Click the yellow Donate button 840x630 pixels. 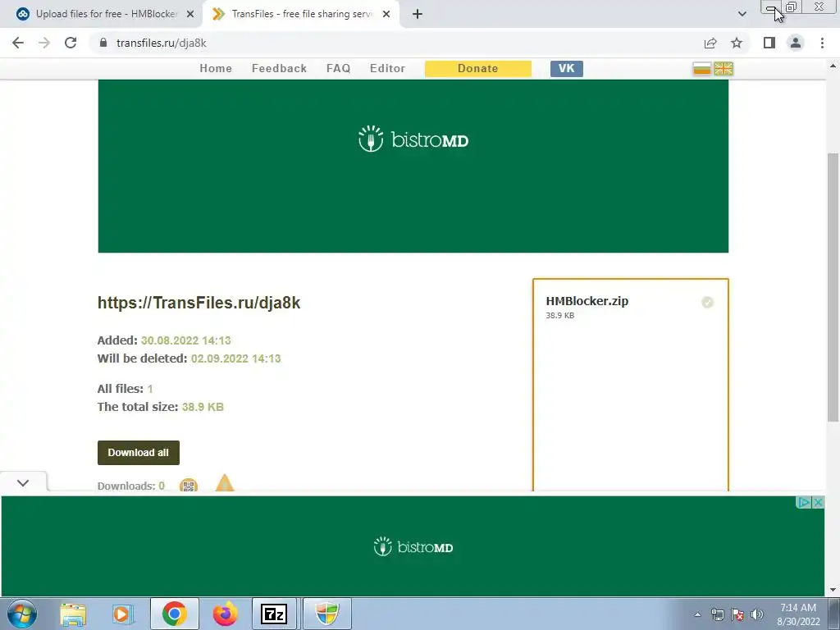478,69
